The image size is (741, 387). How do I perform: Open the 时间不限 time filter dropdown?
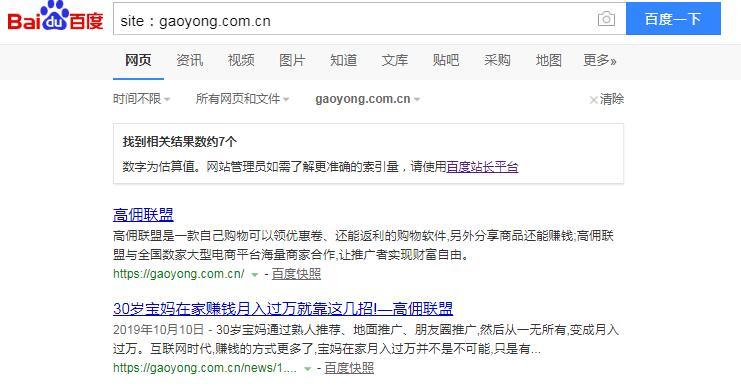pyautogui.click(x=141, y=99)
